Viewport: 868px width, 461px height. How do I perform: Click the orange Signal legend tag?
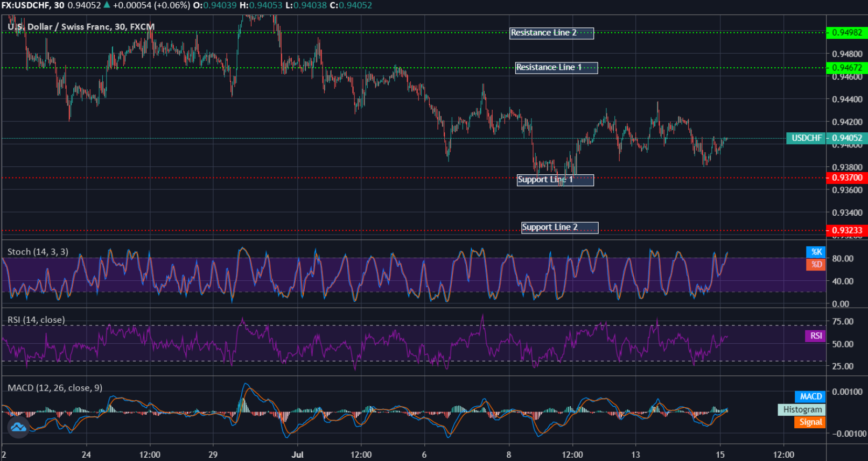pyautogui.click(x=810, y=422)
